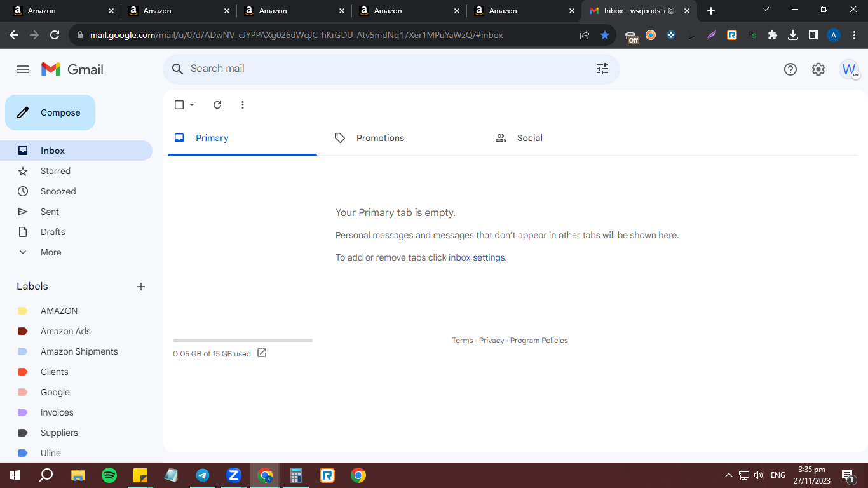This screenshot has height=488, width=868.
Task: Reload the page with browser refresh button
Action: pos(55,35)
